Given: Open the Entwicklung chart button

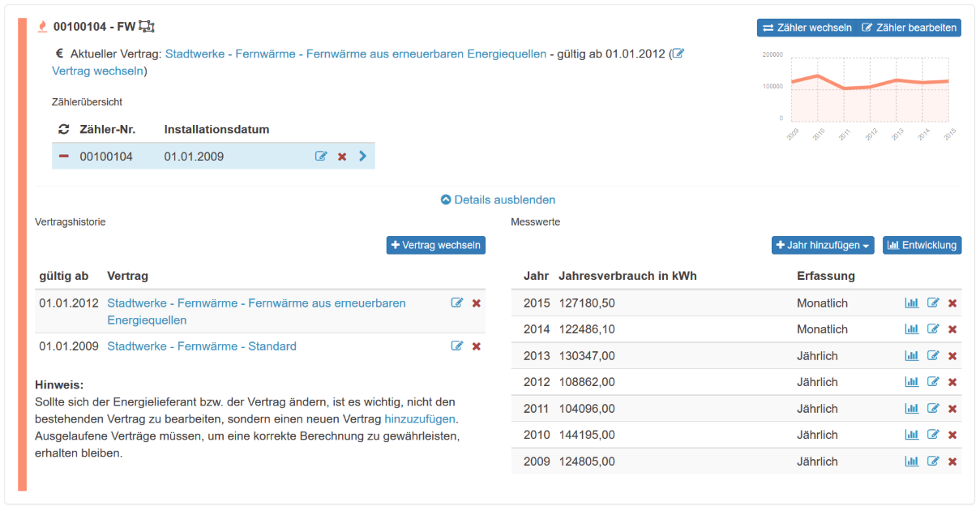Looking at the screenshot, I should pos(922,245).
